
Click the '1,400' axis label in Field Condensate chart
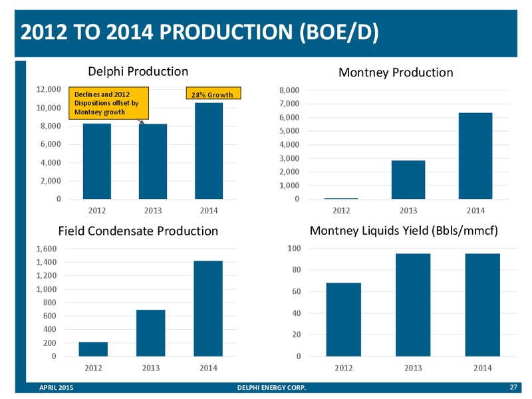[47, 262]
